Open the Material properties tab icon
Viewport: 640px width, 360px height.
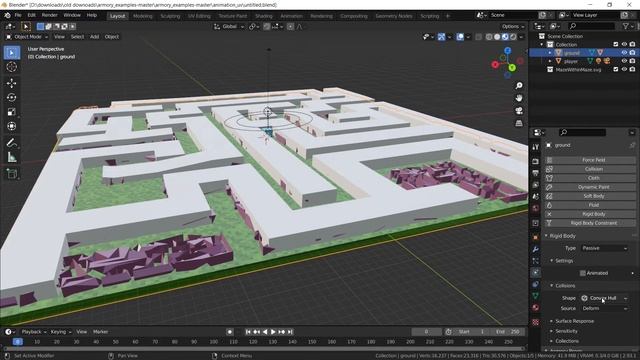tap(536, 308)
